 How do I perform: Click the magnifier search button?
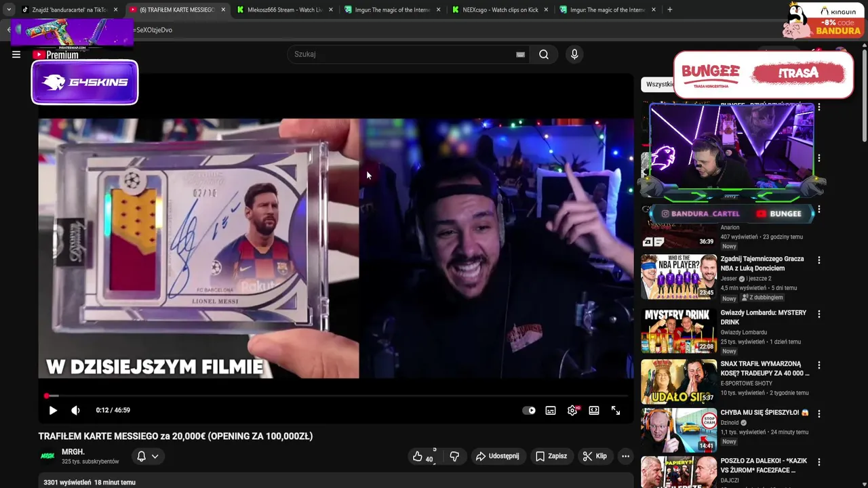click(x=544, y=54)
